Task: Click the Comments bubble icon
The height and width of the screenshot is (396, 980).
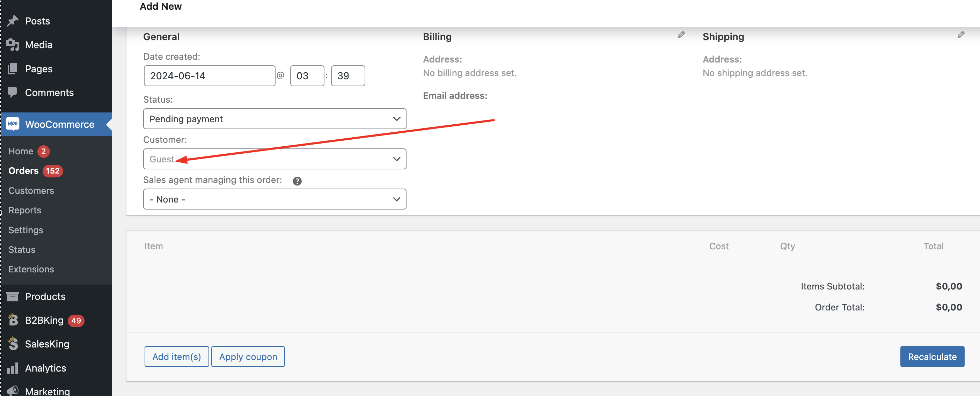Action: (13, 93)
